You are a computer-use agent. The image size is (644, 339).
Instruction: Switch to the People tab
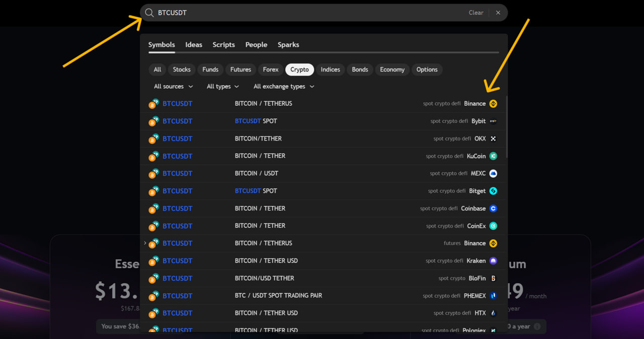click(256, 45)
